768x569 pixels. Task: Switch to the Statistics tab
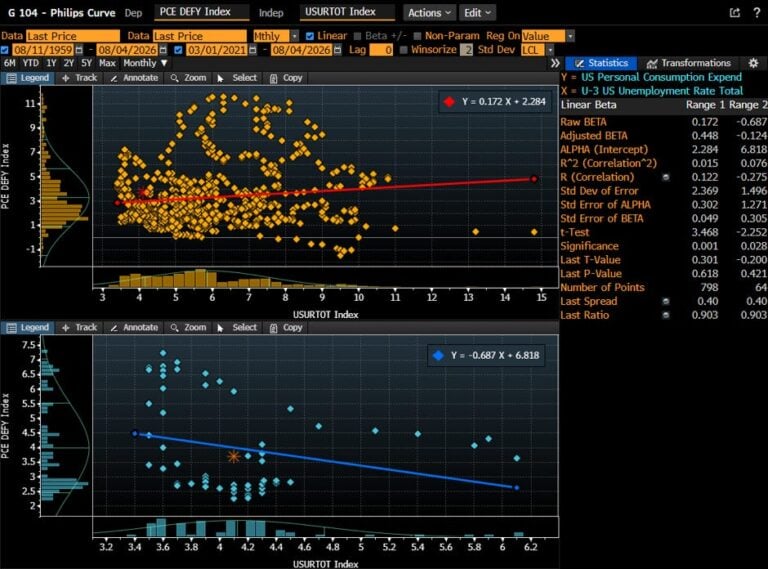pos(601,63)
